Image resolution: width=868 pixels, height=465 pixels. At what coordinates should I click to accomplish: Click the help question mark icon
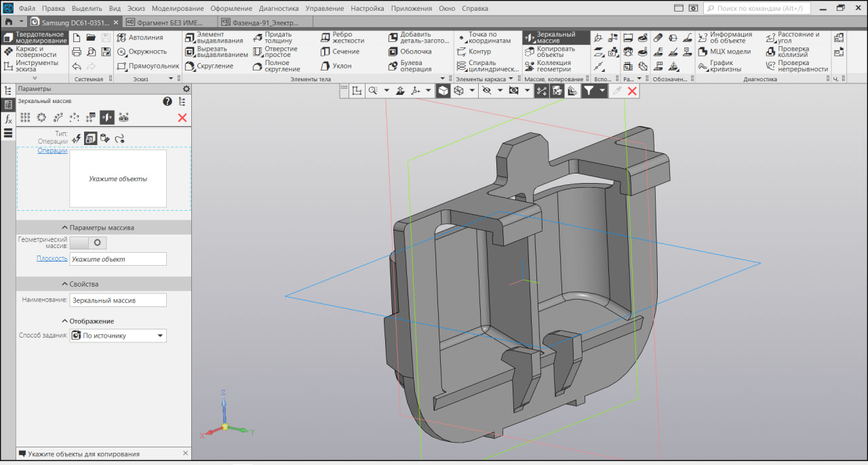[x=167, y=101]
